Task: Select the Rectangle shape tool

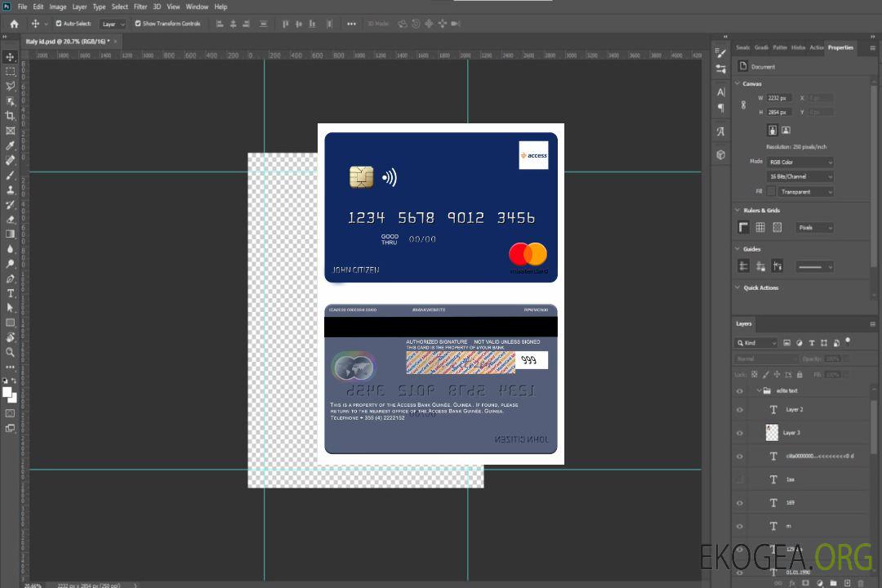Action: point(10,323)
